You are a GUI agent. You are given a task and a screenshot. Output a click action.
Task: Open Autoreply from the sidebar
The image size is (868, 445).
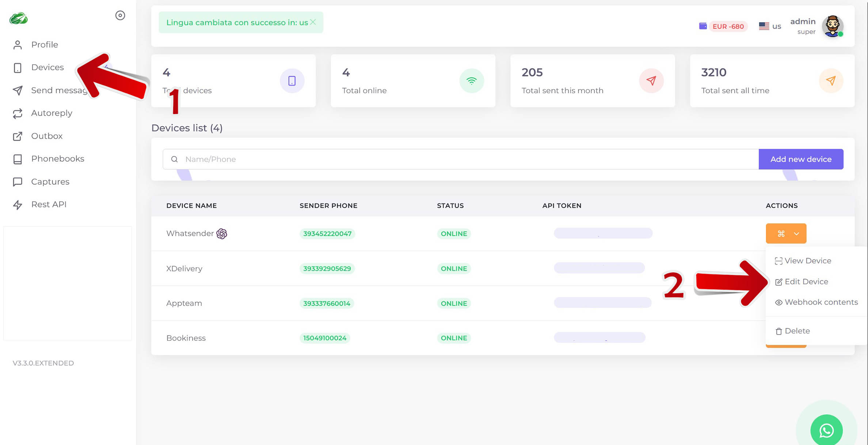pyautogui.click(x=52, y=113)
